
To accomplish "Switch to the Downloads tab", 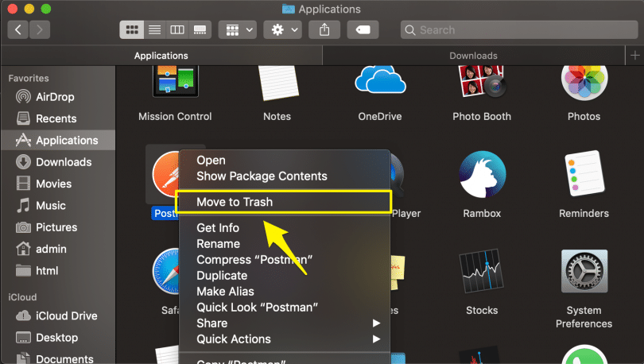I will coord(474,56).
